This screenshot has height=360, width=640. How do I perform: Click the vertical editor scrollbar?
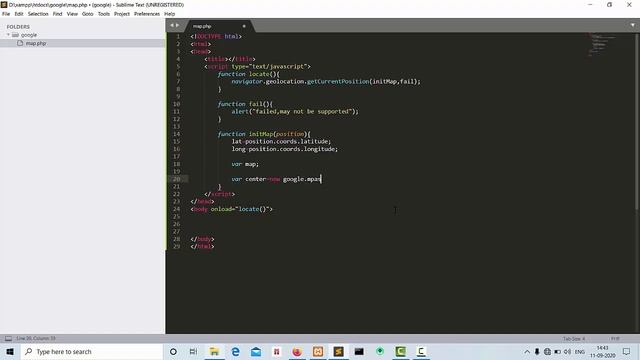click(637, 122)
